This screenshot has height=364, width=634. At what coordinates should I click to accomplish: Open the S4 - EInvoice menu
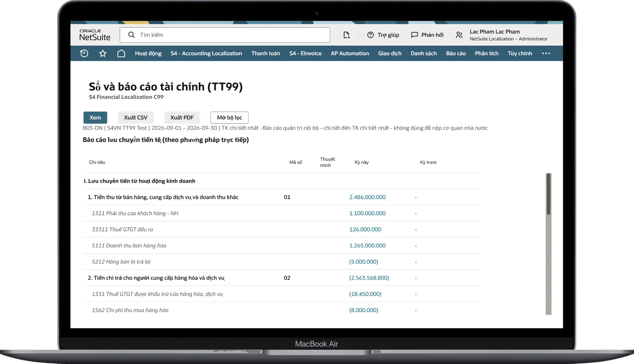[305, 54]
